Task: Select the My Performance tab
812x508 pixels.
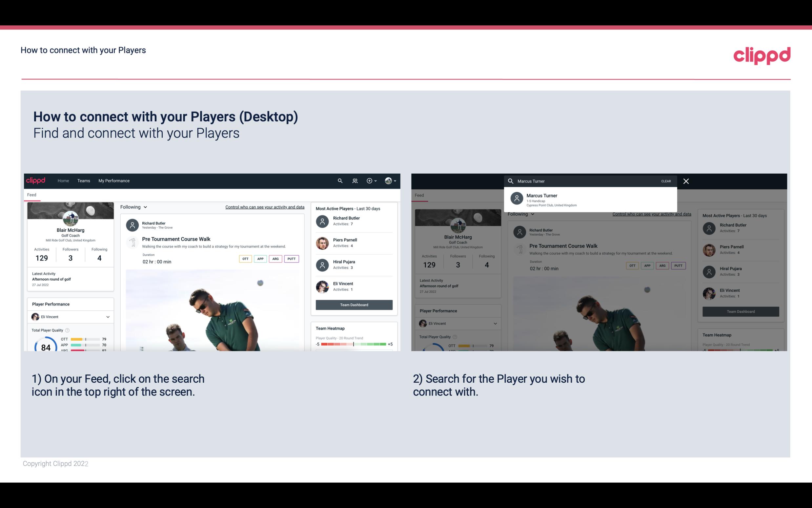Action: [x=113, y=180]
